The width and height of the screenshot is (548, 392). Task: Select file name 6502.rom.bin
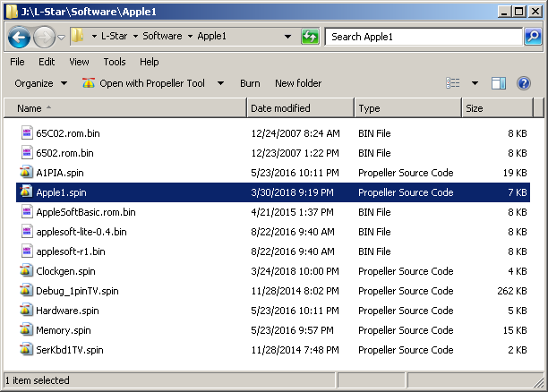(x=64, y=153)
